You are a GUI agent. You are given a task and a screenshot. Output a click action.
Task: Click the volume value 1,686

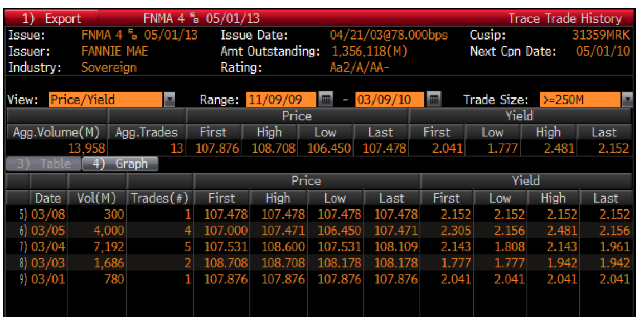point(109,263)
